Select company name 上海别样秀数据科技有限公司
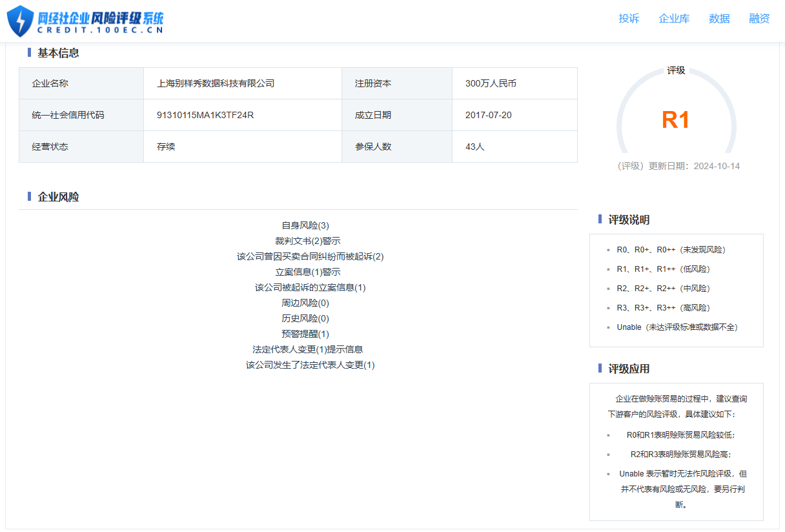The image size is (785, 532). pos(216,83)
